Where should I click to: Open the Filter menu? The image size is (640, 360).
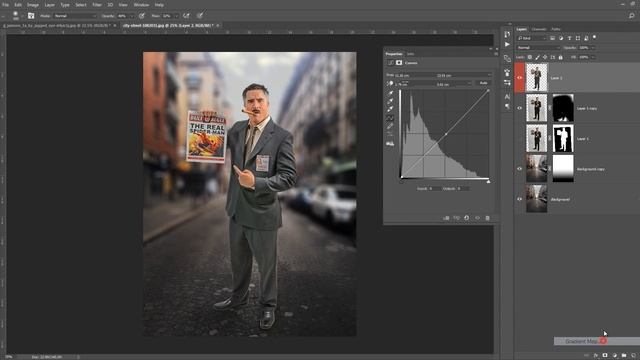tap(97, 5)
